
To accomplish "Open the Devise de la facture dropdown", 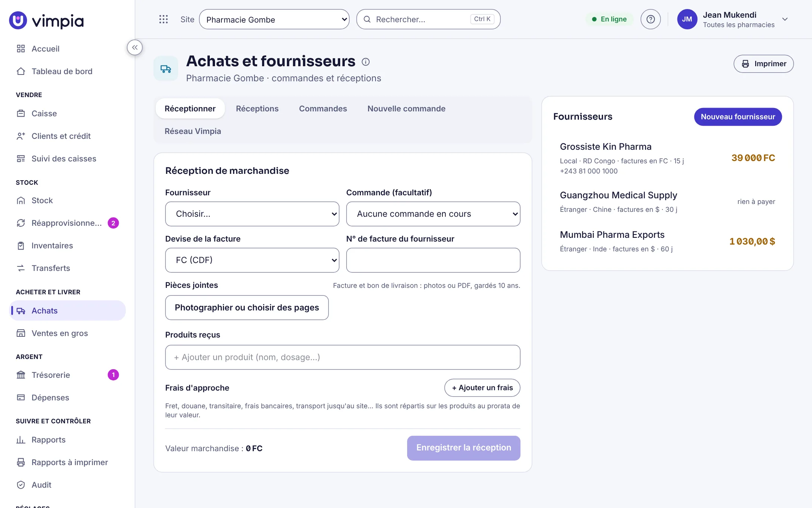I will pos(252,260).
